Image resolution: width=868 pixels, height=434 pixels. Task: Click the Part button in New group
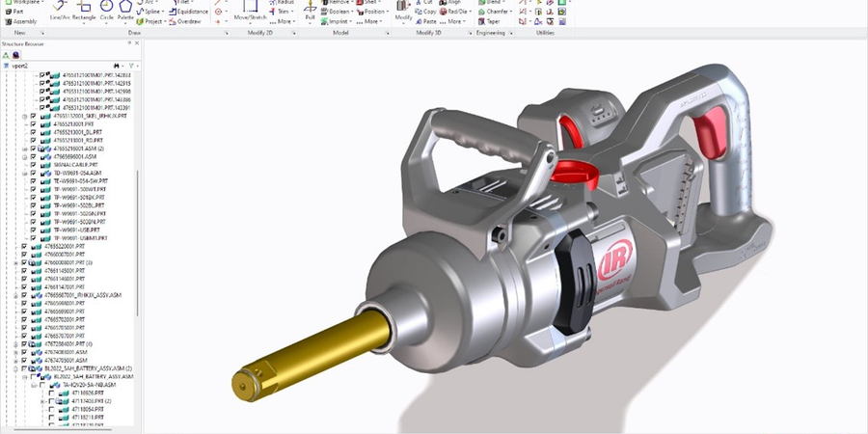[x=18, y=12]
